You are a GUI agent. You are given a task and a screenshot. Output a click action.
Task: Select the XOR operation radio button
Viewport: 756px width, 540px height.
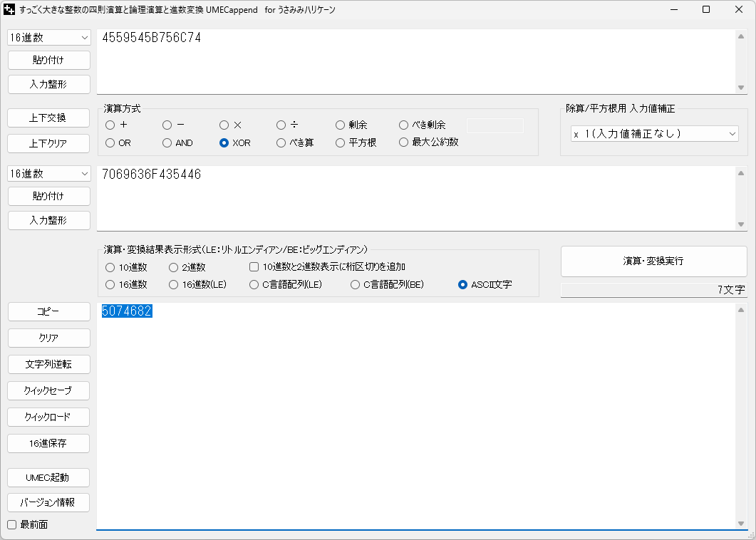(224, 142)
